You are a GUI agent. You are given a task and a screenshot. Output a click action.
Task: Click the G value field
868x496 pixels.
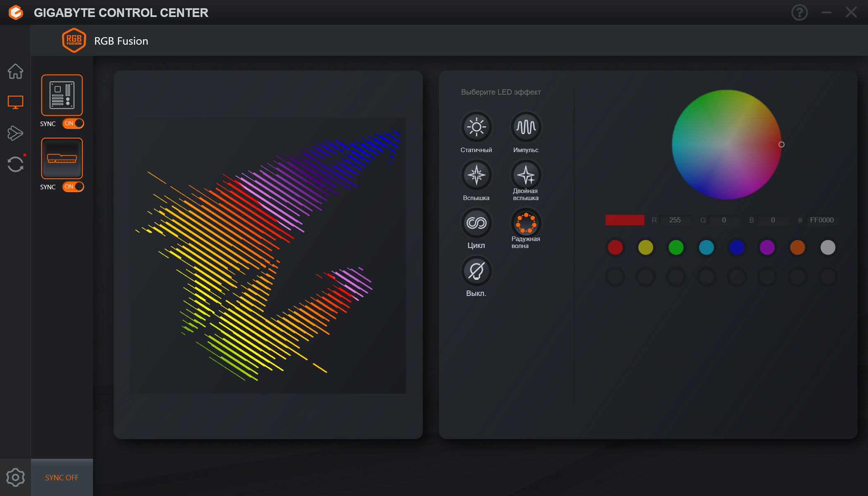point(724,220)
